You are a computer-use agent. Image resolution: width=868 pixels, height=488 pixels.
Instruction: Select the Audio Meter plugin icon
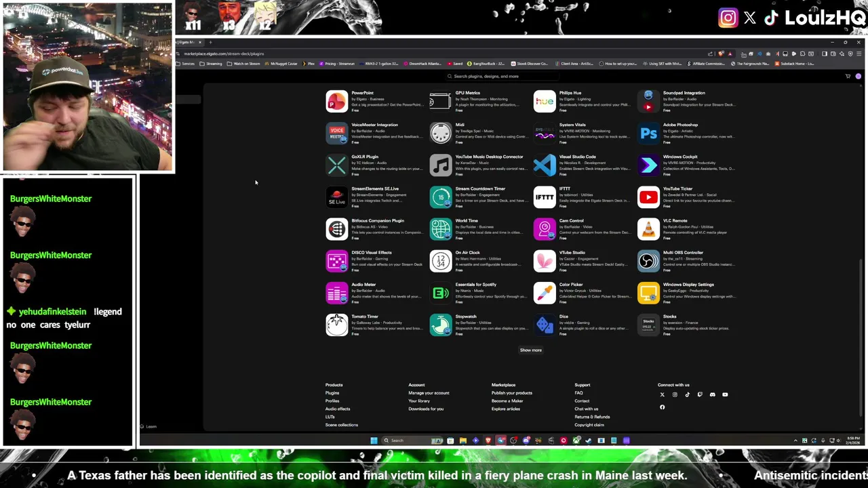pyautogui.click(x=336, y=293)
